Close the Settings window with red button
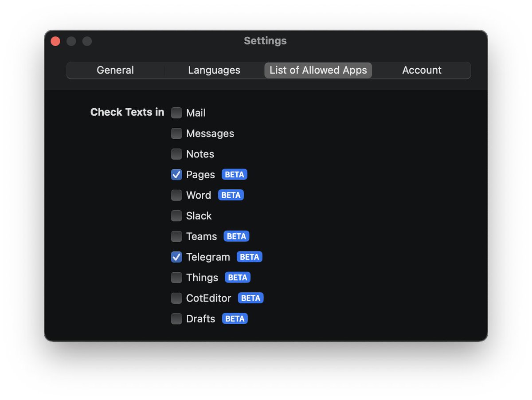 55,41
